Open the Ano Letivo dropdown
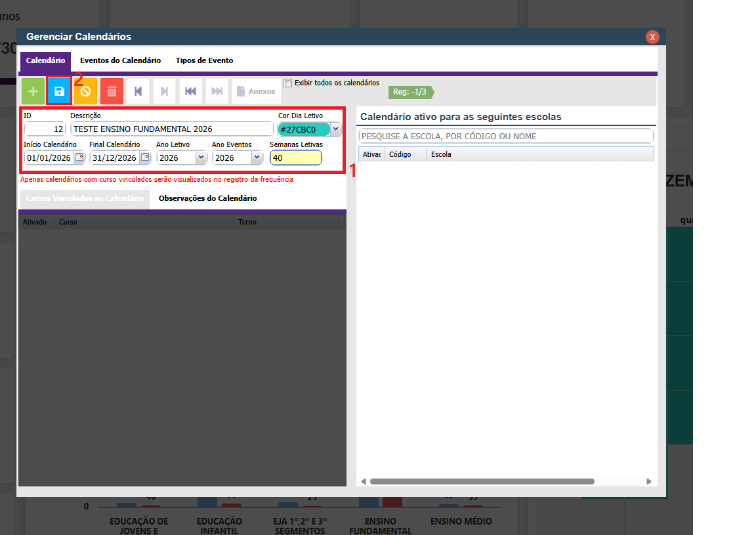The width and height of the screenshot is (756, 535). point(200,158)
